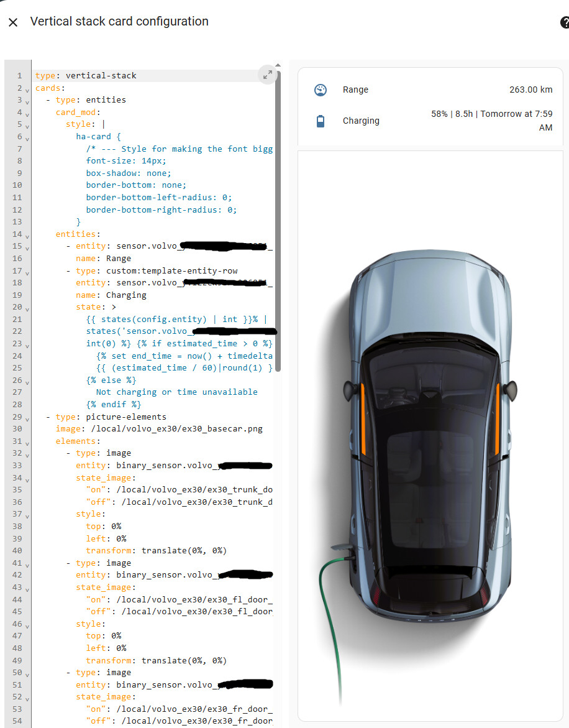The width and height of the screenshot is (569, 728).
Task: Expand the code editor to fullscreen
Action: [268, 74]
